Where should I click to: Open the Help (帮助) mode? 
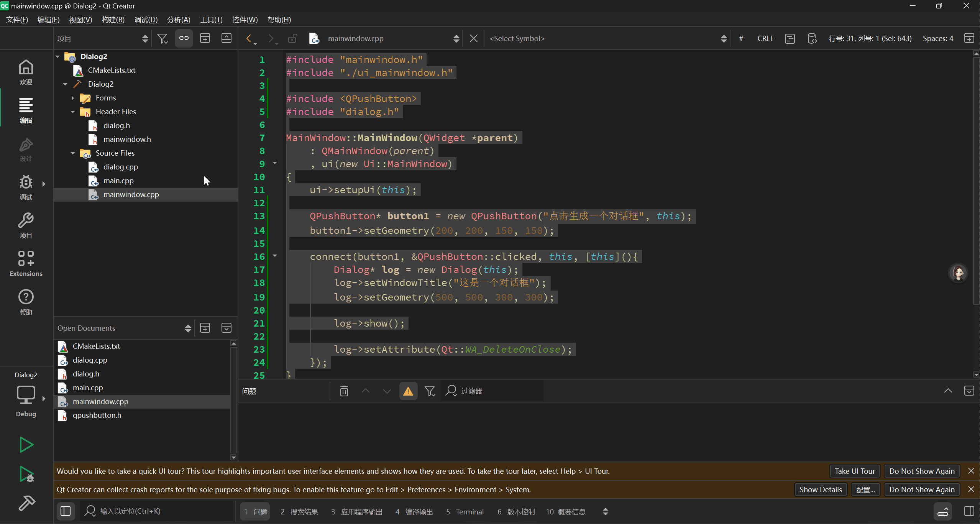coord(26,302)
